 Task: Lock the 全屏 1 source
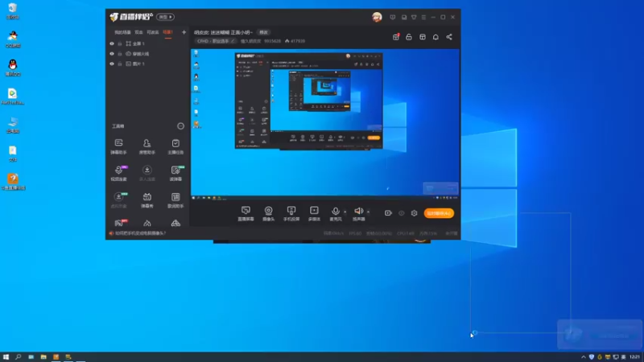pyautogui.click(x=120, y=43)
